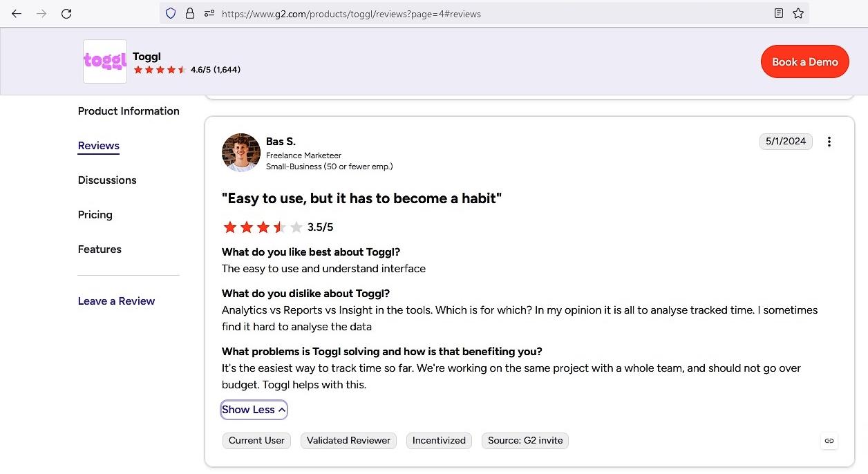This screenshot has width=868, height=474.
Task: Click the Incentivized tag
Action: tap(439, 440)
